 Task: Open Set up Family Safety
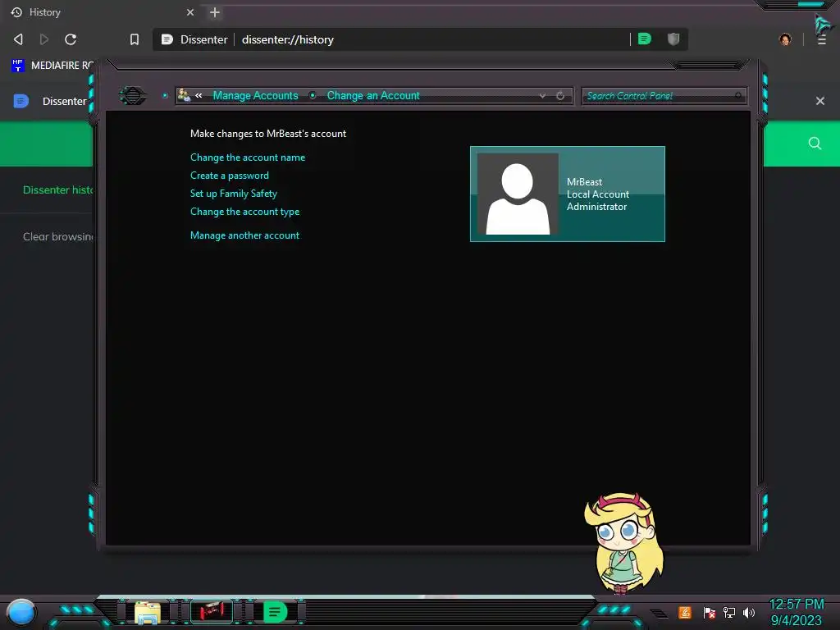(x=234, y=194)
